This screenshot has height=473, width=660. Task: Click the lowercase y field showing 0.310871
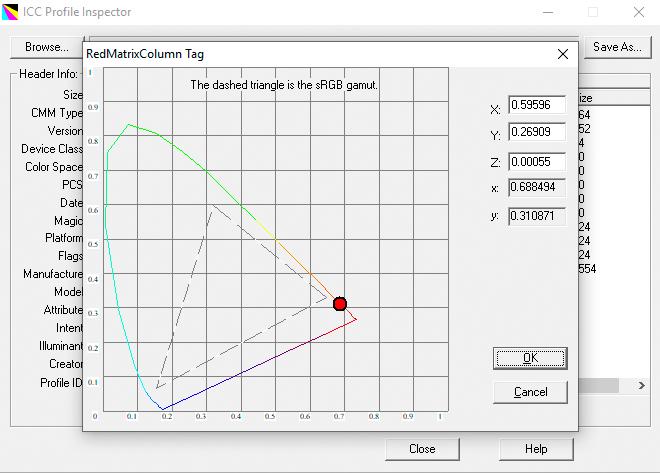point(537,216)
